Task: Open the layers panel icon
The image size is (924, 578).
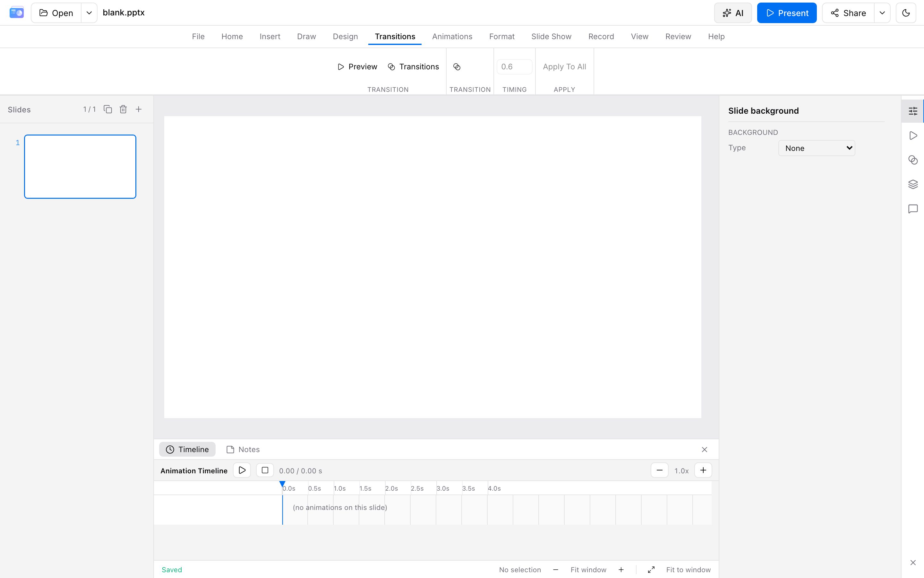Action: [x=913, y=184]
